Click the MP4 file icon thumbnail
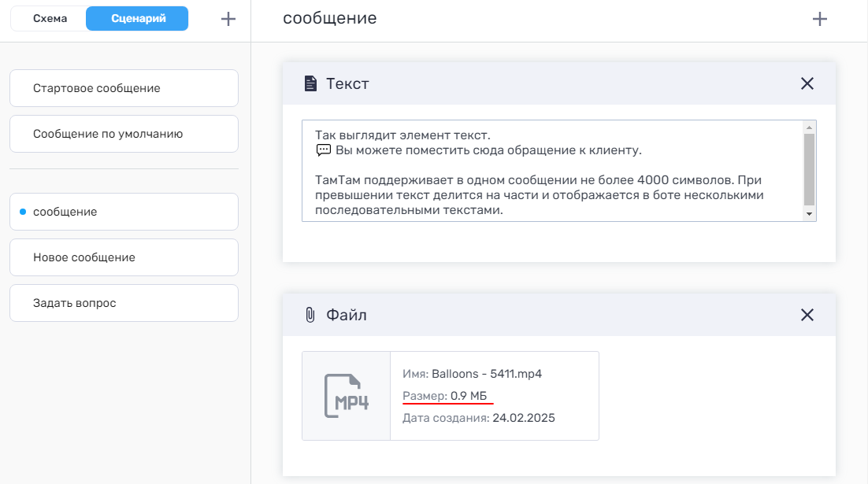Viewport: 868px width, 484px height. click(x=347, y=396)
